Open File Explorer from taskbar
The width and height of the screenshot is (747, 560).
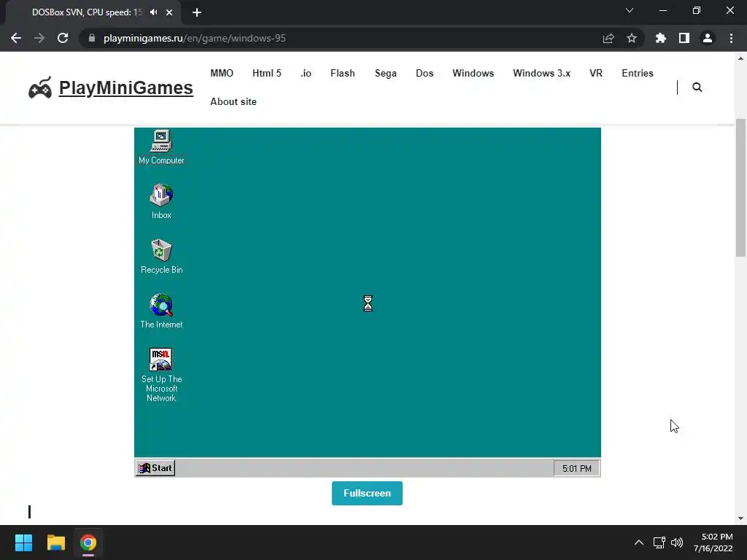(x=55, y=542)
